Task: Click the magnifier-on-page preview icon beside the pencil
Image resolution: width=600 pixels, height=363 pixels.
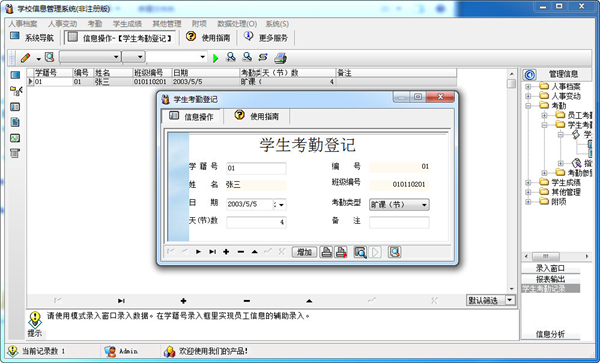Action: (x=50, y=57)
